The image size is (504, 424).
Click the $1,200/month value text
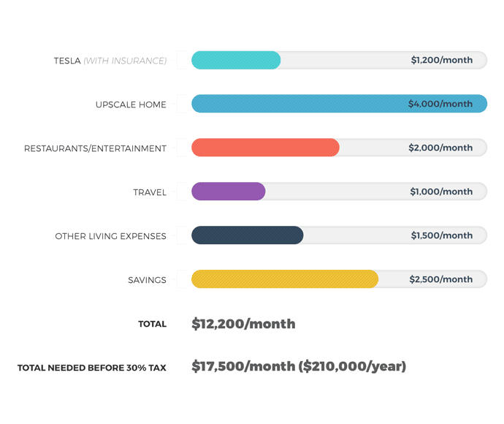(x=441, y=60)
